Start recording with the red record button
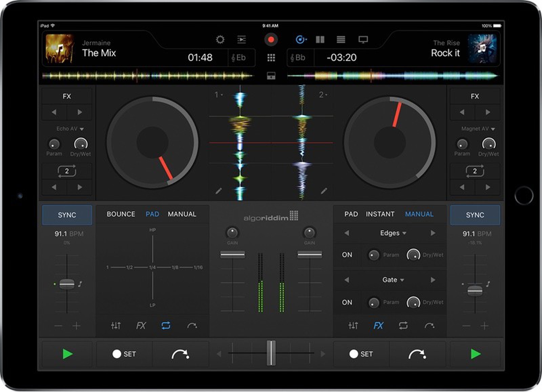 [x=270, y=39]
